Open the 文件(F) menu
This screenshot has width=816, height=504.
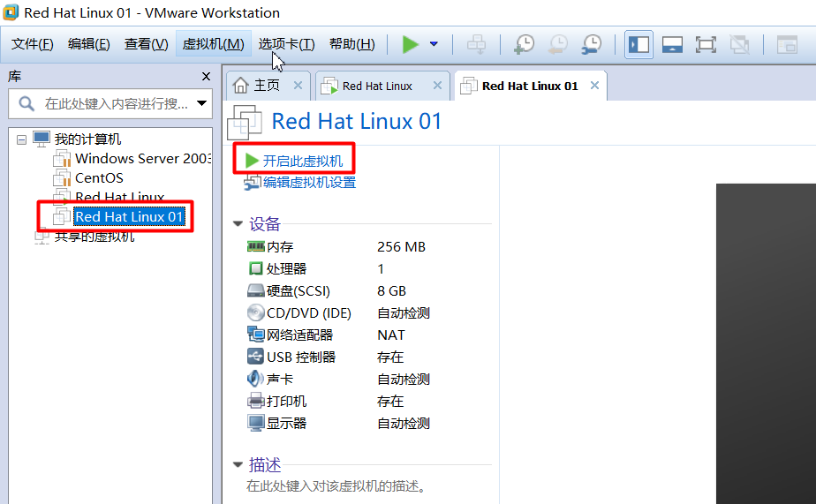tap(33, 44)
